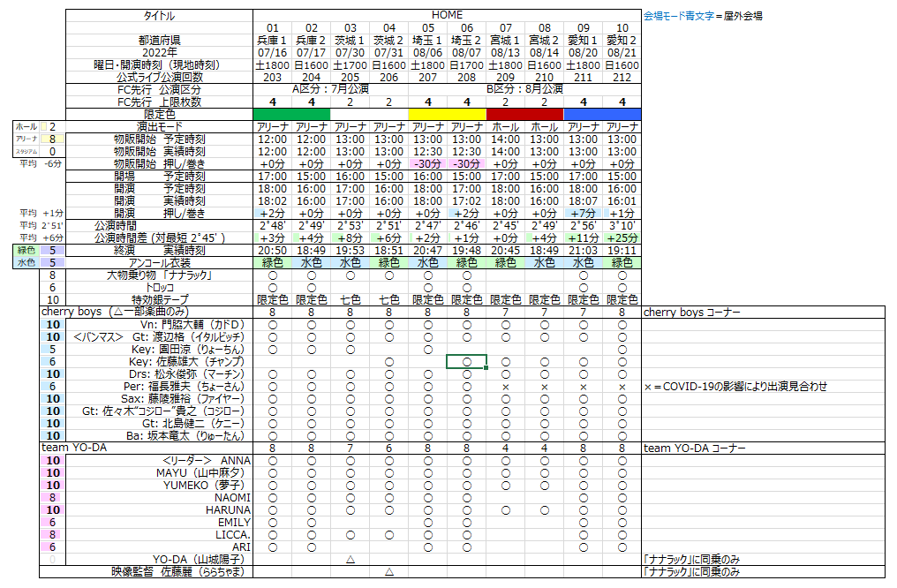Select the スタジアム legend cell at left
The image size is (897, 588).
(26, 152)
